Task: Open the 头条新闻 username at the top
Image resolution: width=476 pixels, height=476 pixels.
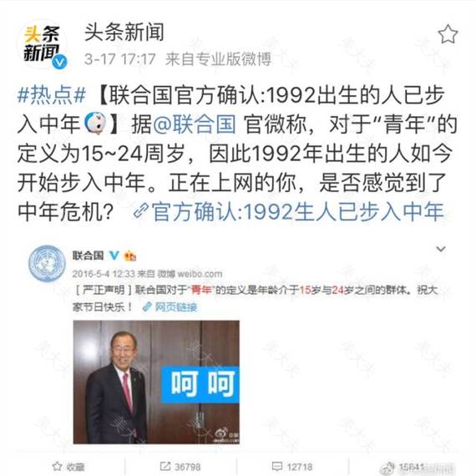Action: click(124, 33)
